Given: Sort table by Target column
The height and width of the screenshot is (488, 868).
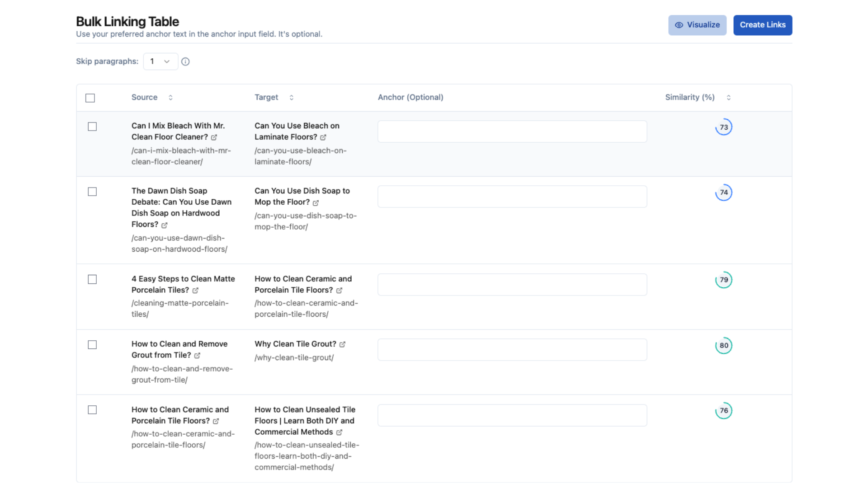Looking at the screenshot, I should click(x=292, y=98).
